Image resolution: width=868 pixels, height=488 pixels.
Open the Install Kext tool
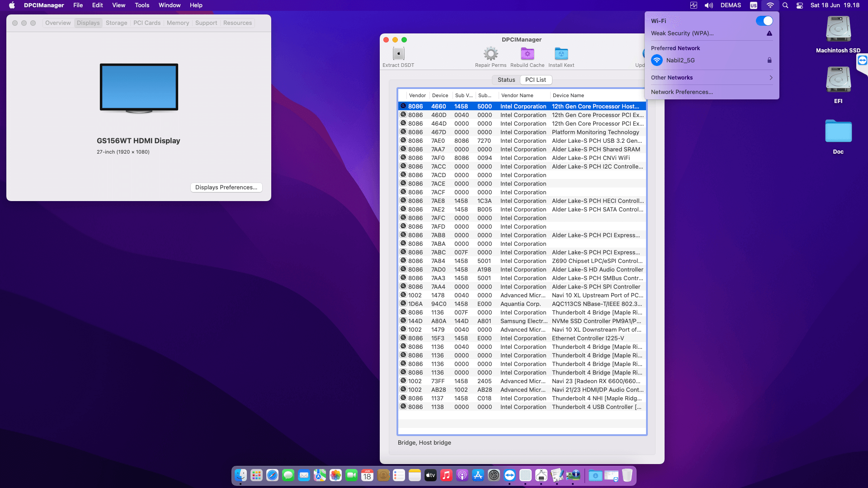pyautogui.click(x=561, y=54)
